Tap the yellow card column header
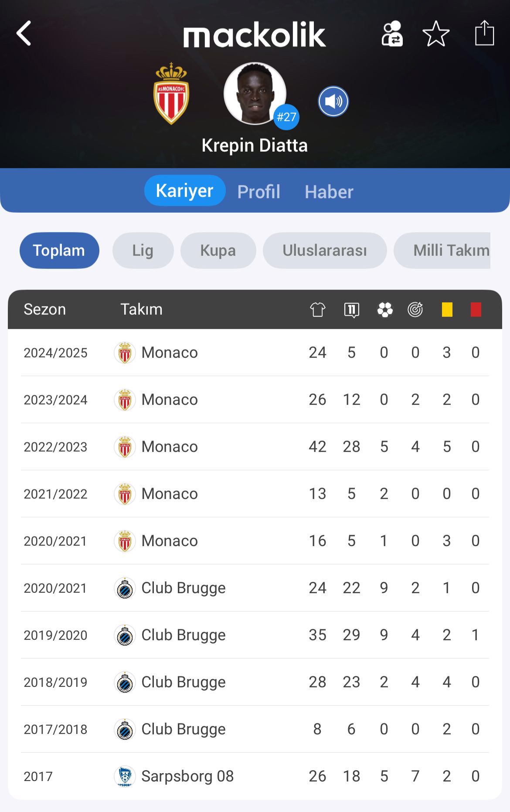 (x=447, y=309)
